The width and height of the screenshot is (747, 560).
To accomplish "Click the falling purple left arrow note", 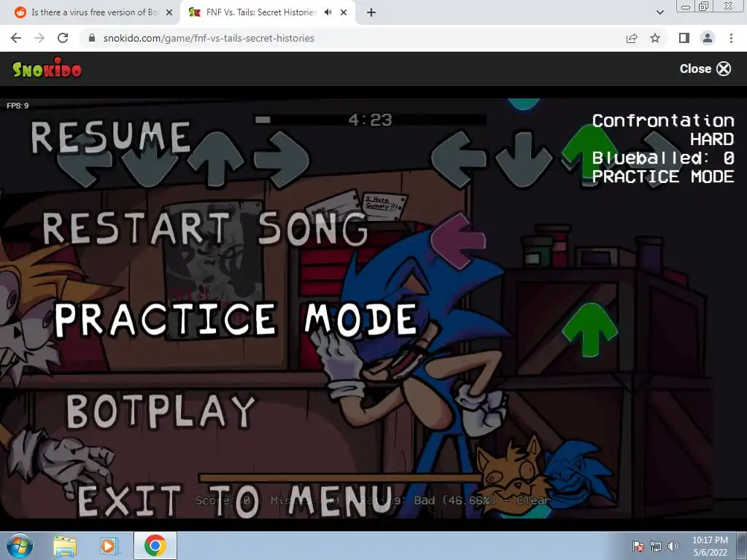I will click(x=458, y=241).
